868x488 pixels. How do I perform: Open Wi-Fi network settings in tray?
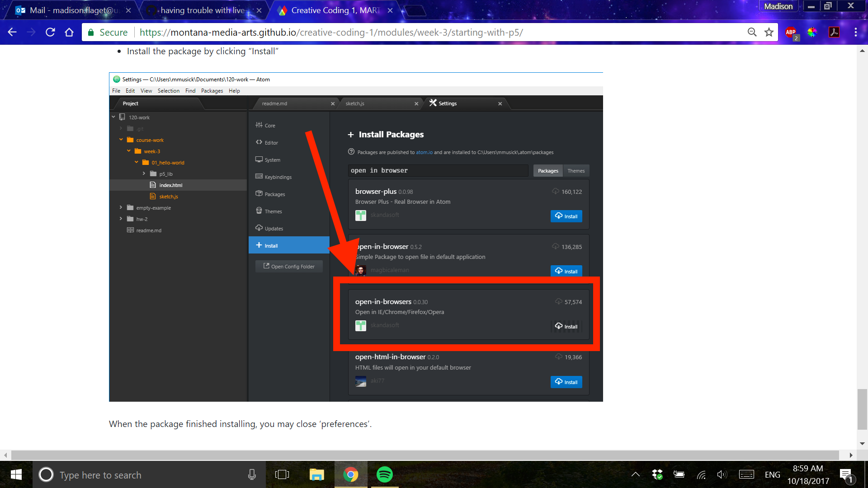point(701,474)
